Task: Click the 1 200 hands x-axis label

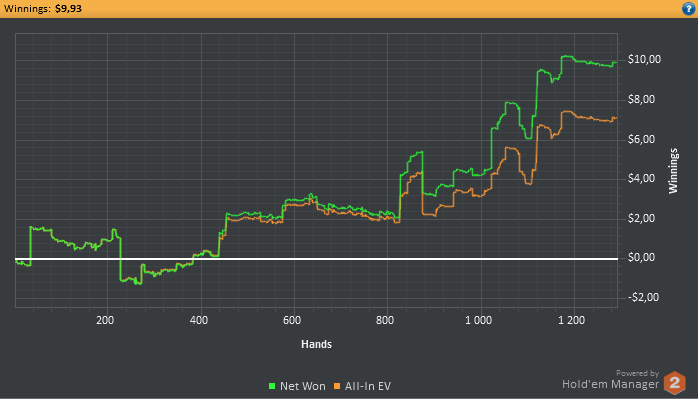Action: (572, 320)
